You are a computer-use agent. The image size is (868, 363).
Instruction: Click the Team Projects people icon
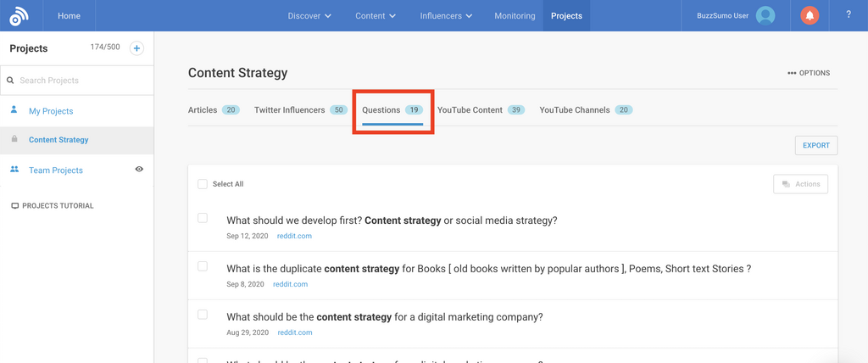pyautogui.click(x=14, y=170)
